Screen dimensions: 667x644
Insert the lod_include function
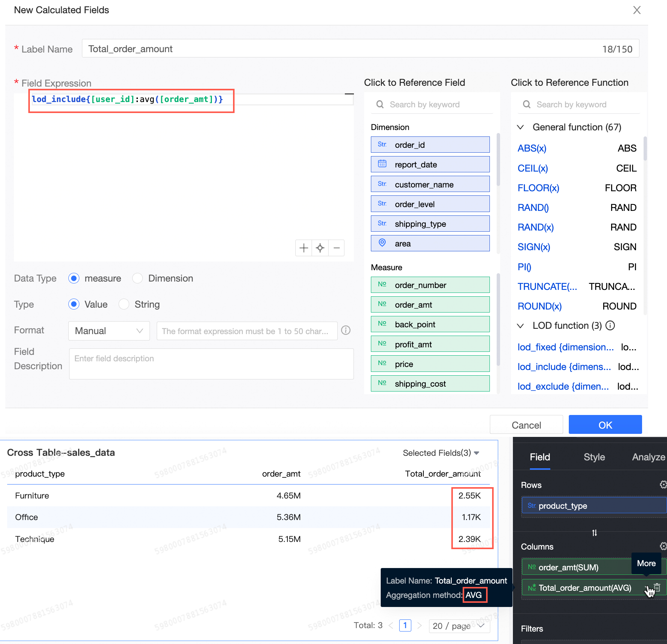coord(564,367)
